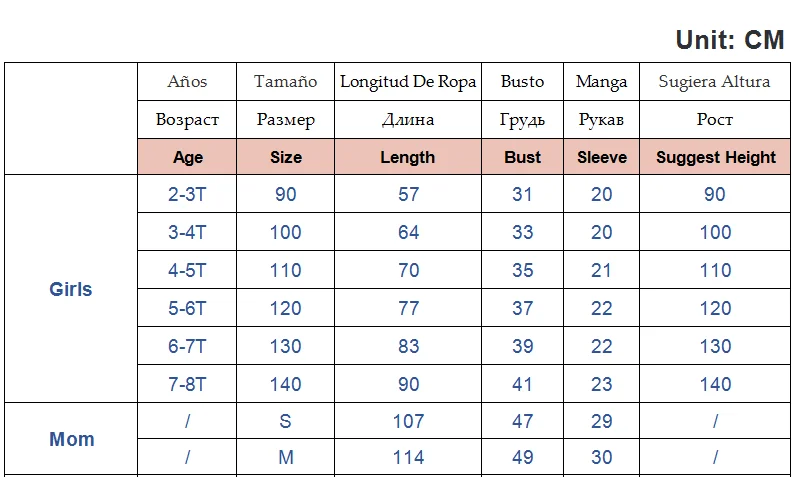Click the Size header cell

tap(286, 157)
